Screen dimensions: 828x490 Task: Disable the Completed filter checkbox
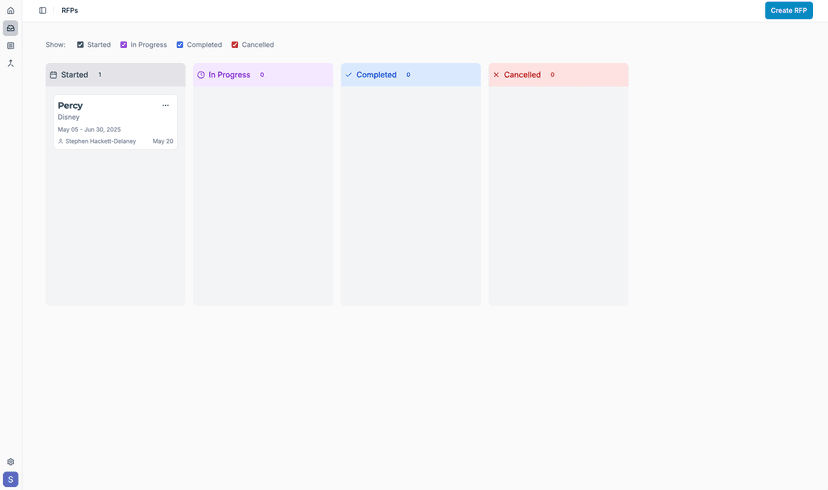coord(180,45)
